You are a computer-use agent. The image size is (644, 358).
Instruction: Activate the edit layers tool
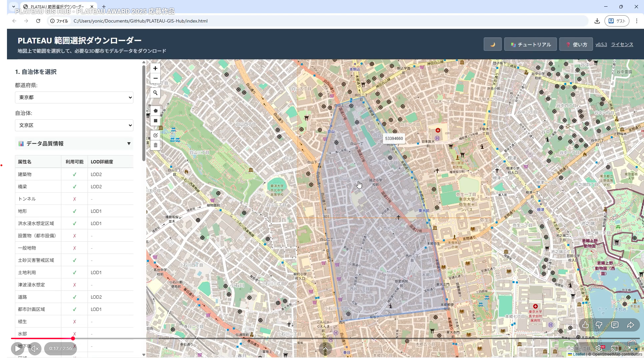point(155,135)
